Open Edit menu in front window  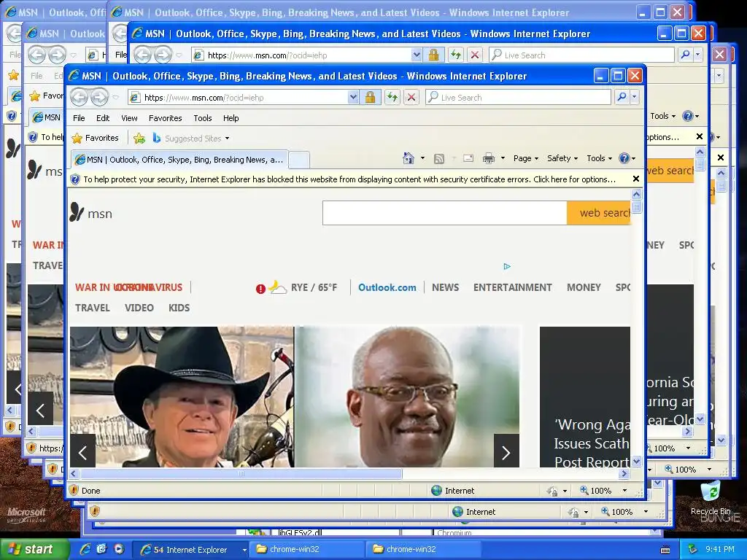[x=103, y=118]
